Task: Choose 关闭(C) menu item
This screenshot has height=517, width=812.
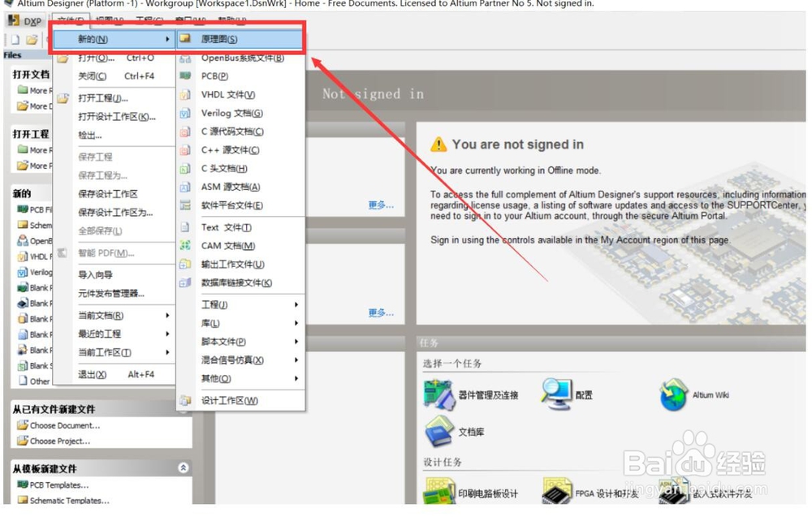Action: [x=114, y=76]
